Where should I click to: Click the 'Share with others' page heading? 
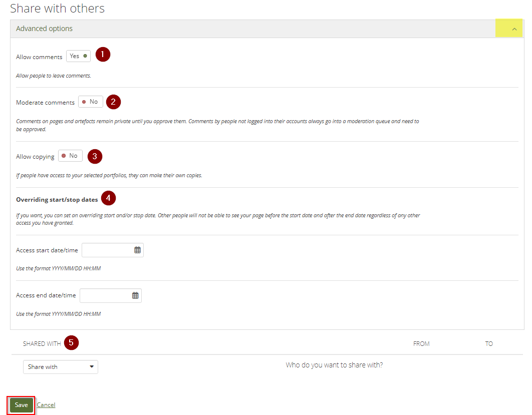[57, 8]
